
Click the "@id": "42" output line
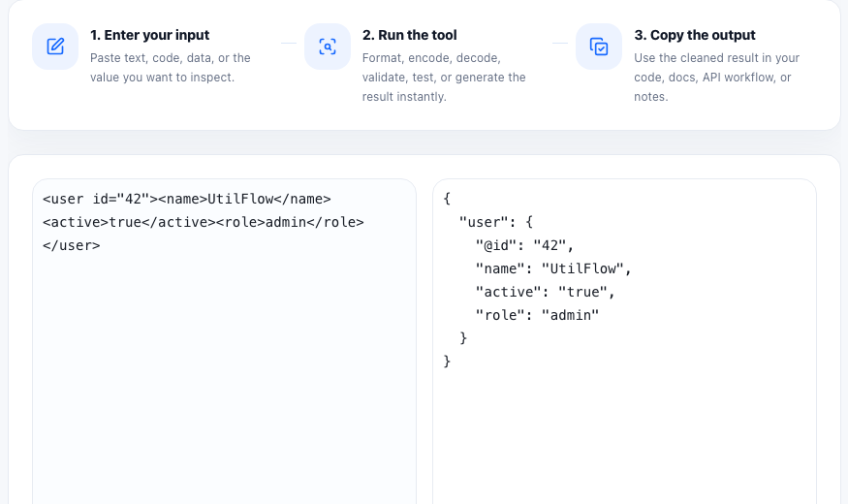pos(524,245)
